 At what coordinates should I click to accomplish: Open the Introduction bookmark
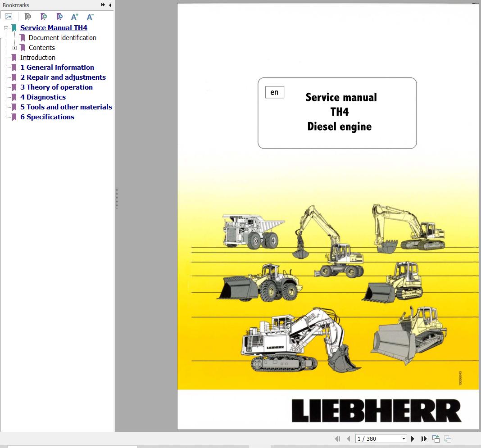tap(38, 57)
